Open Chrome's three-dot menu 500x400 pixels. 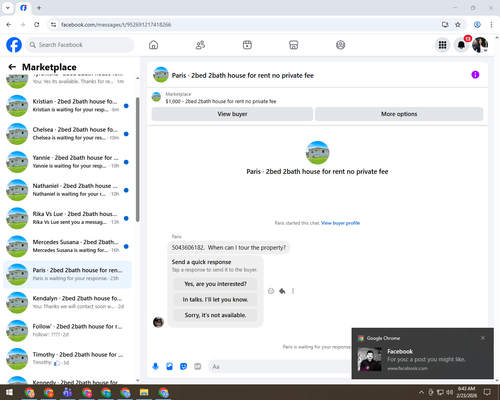coord(491,25)
